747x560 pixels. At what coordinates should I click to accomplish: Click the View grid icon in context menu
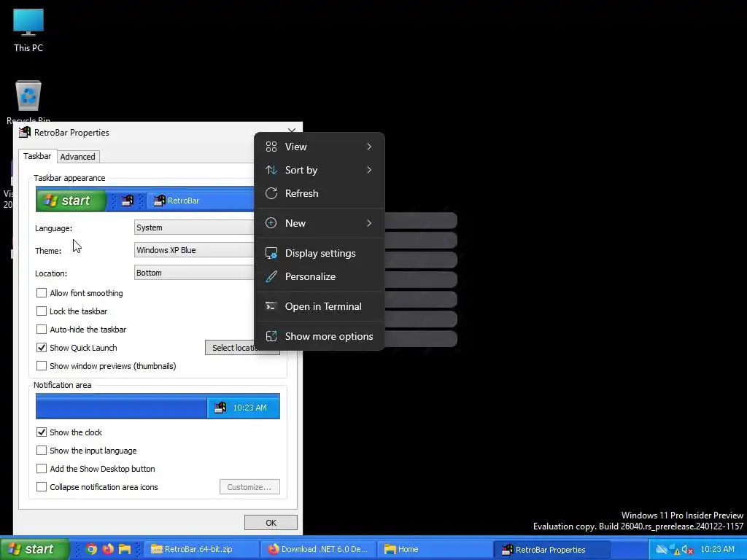(x=271, y=147)
